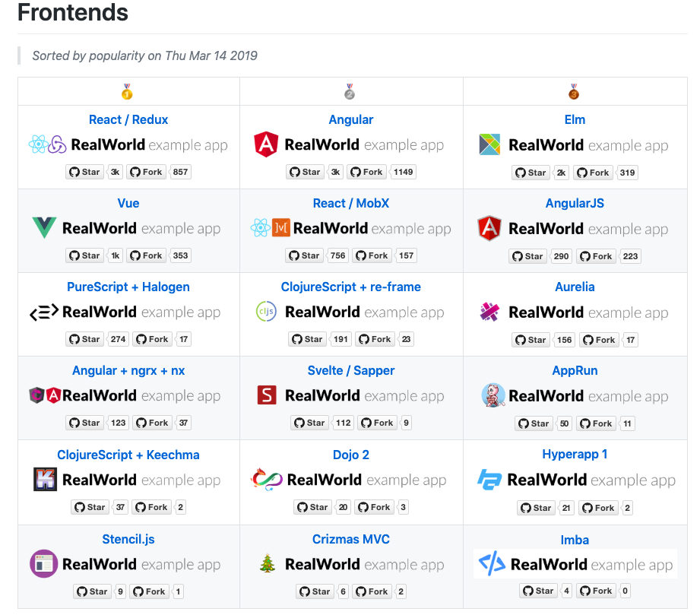Open the Angular + ngrx + nx link

click(128, 370)
